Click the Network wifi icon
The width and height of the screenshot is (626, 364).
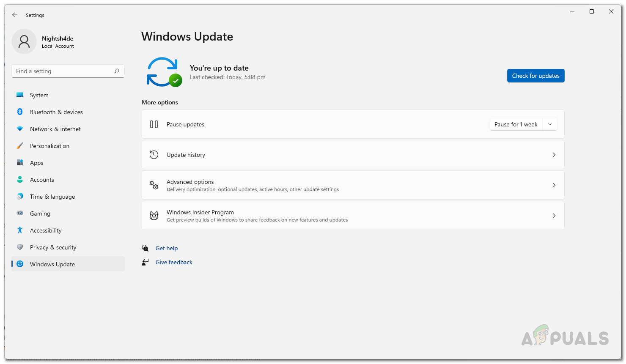point(20,129)
